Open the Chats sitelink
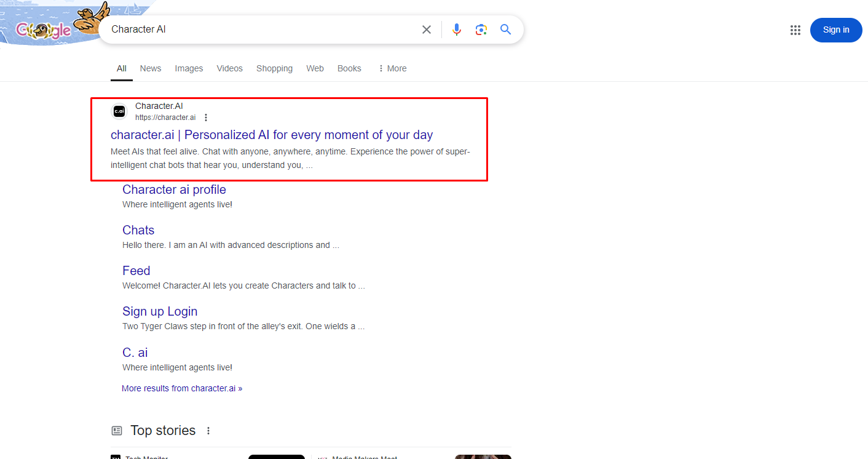Screen dimensions: 868x459 (x=138, y=230)
